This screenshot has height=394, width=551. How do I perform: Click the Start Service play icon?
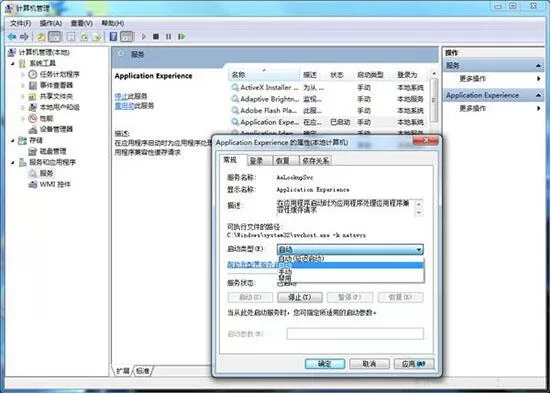(143, 37)
